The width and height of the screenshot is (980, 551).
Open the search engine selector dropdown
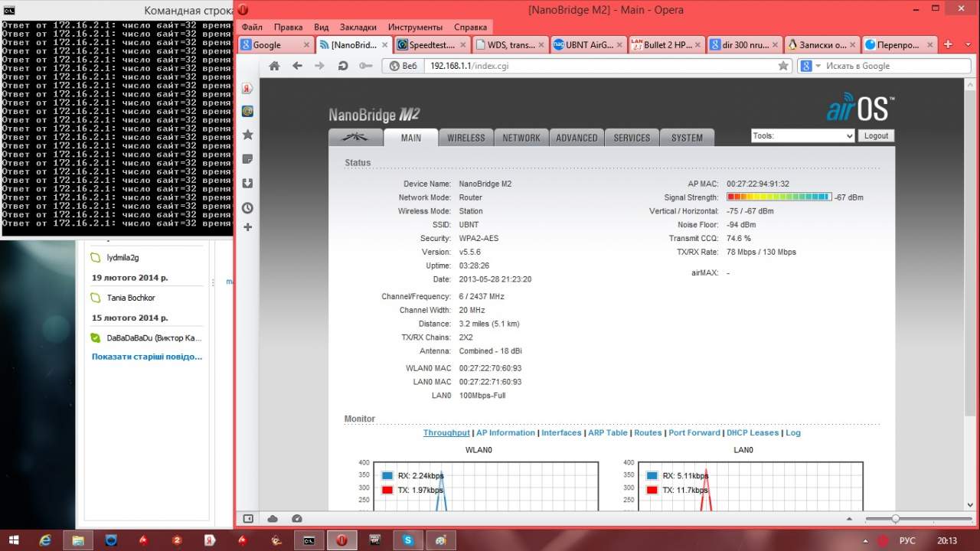[x=809, y=66]
